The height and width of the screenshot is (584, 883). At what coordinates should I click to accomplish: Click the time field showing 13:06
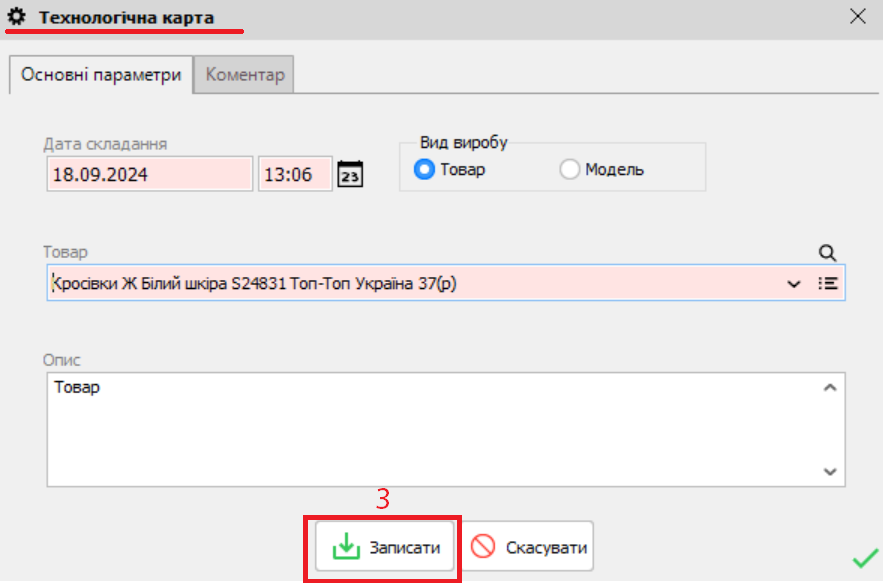pos(294,174)
